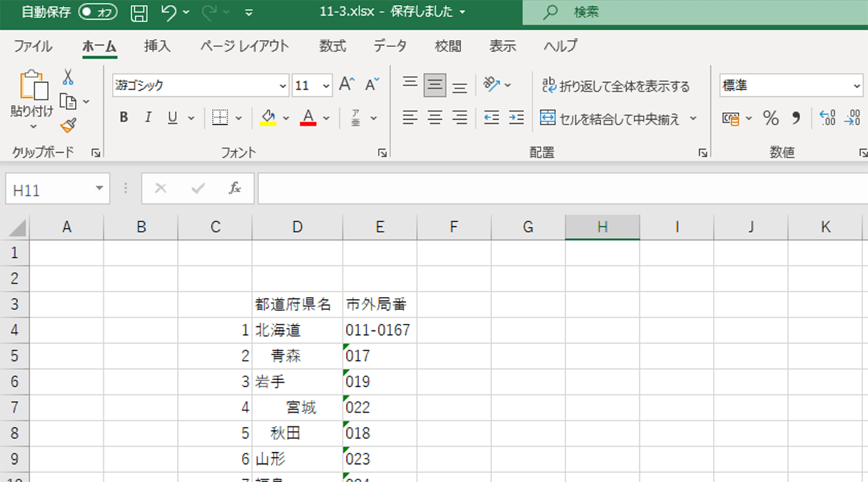Open the 挿入 ribbon tab
The width and height of the screenshot is (868, 482).
[x=157, y=46]
